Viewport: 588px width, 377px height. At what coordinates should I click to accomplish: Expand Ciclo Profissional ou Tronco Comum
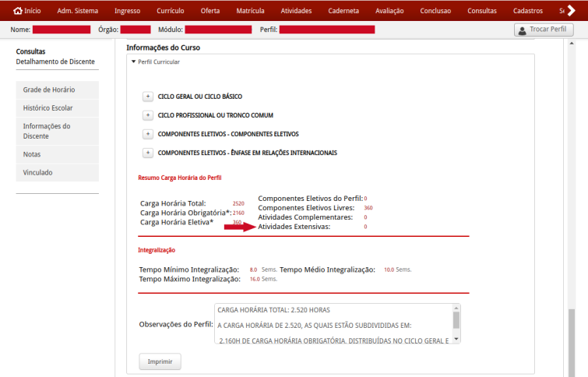tap(148, 115)
